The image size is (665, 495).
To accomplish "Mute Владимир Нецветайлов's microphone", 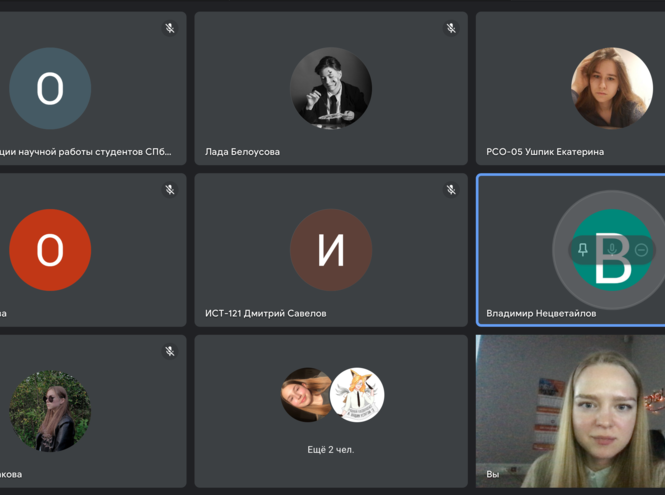I will [x=612, y=250].
